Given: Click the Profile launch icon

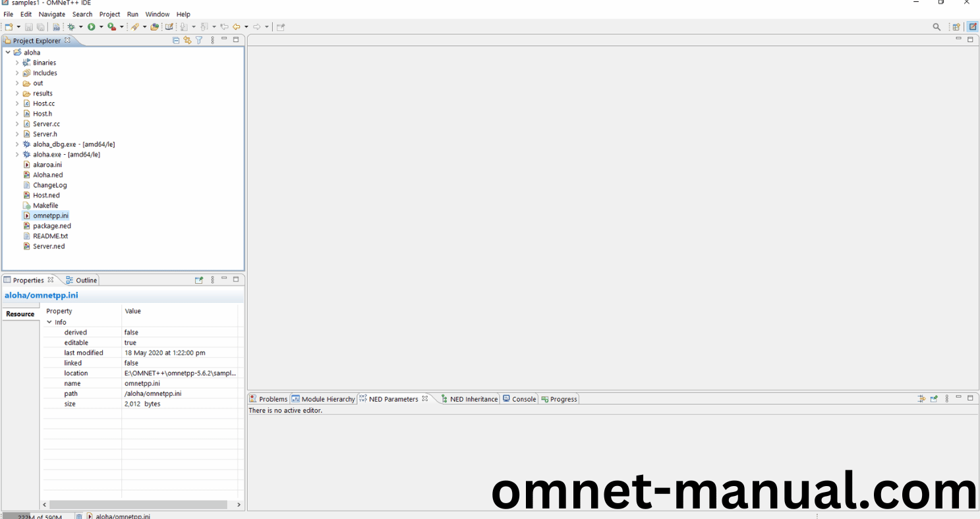Looking at the screenshot, I should pos(111,27).
